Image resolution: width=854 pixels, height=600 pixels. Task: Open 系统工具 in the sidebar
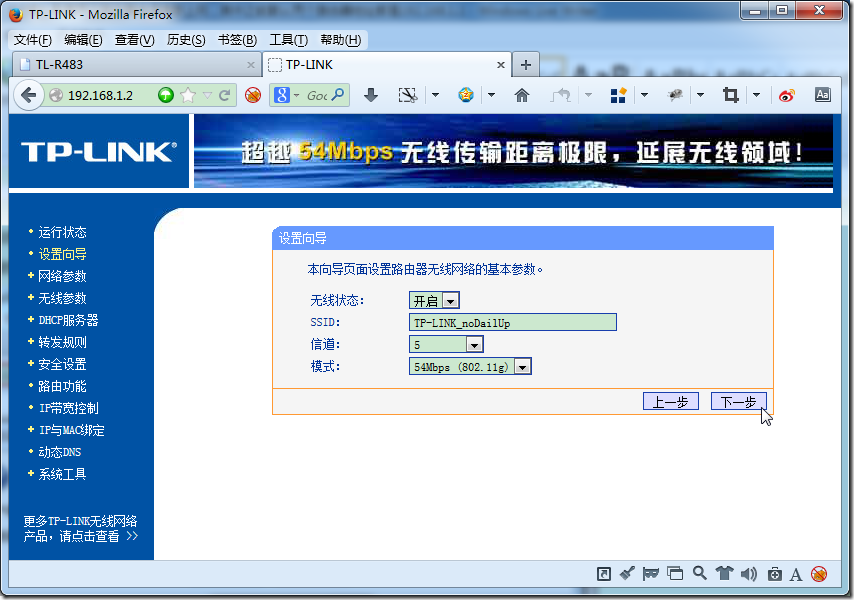(x=62, y=474)
